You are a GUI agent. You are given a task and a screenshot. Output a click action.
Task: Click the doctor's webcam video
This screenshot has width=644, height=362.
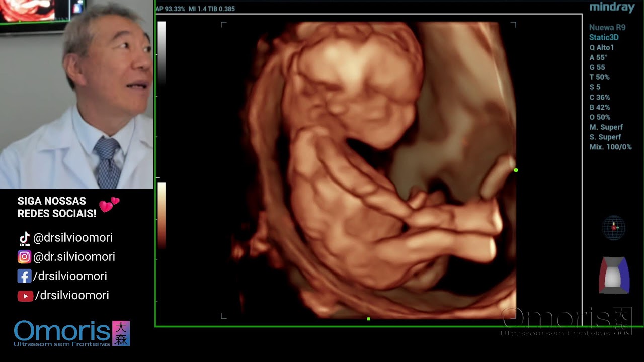pos(76,95)
